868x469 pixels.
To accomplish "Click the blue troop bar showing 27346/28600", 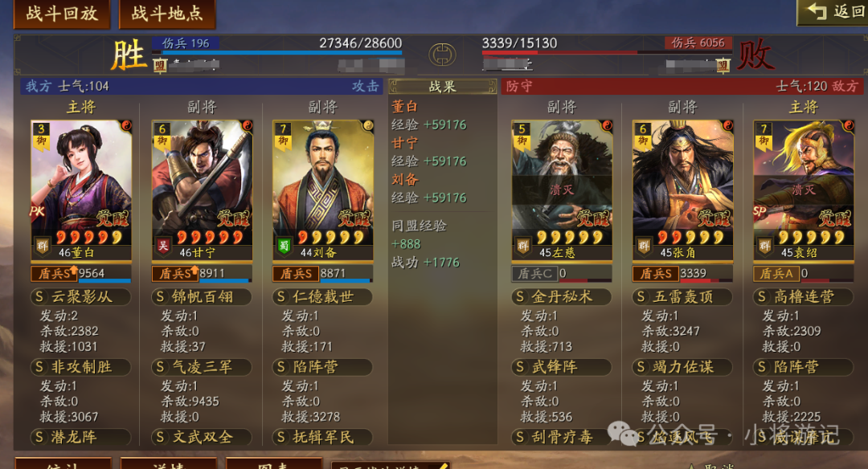I will click(276, 52).
